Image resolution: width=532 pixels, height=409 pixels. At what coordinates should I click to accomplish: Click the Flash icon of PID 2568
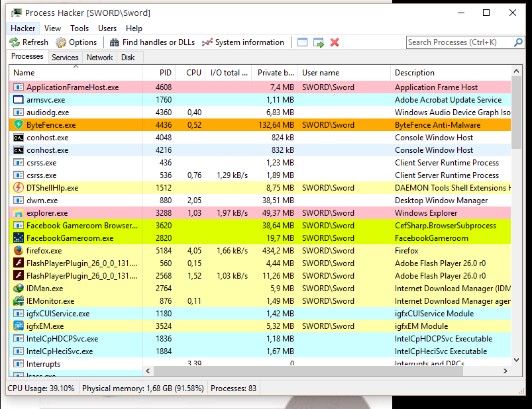[19, 275]
